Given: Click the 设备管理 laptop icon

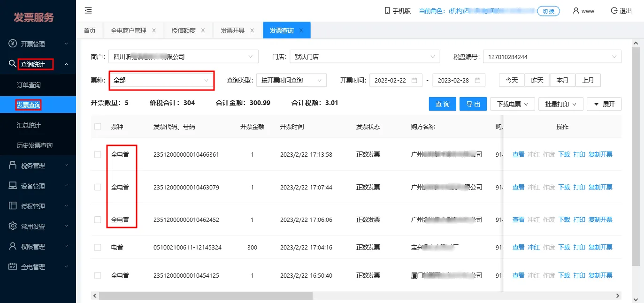Looking at the screenshot, I should pos(13,186).
